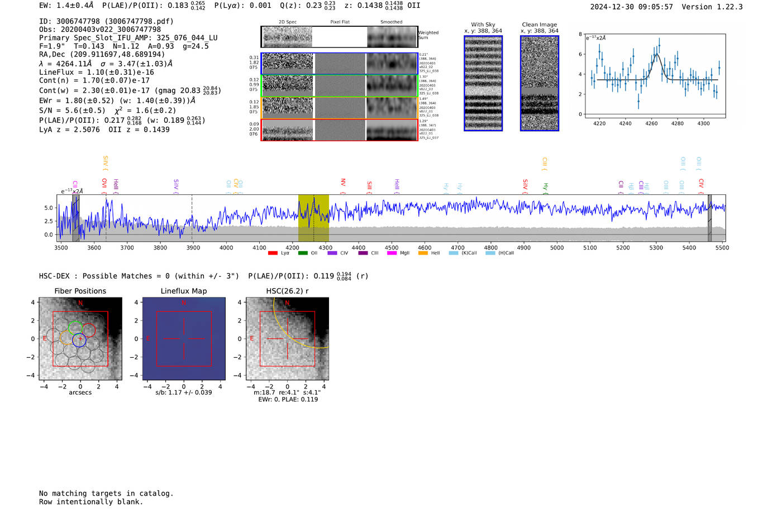
Task: Pick the orange HeII legend swatch
Action: (423, 253)
